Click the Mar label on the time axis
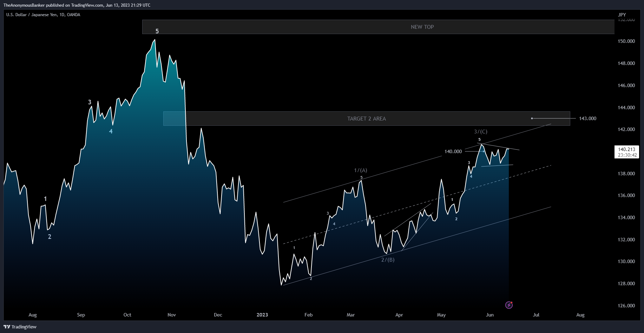This screenshot has width=644, height=333. click(x=350, y=315)
